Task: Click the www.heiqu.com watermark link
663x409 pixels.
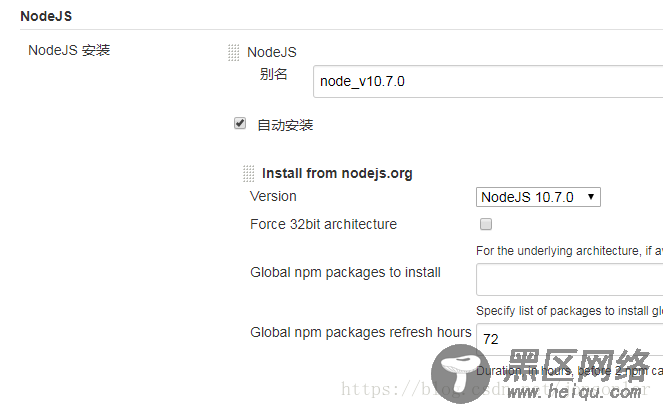Action: (x=574, y=393)
